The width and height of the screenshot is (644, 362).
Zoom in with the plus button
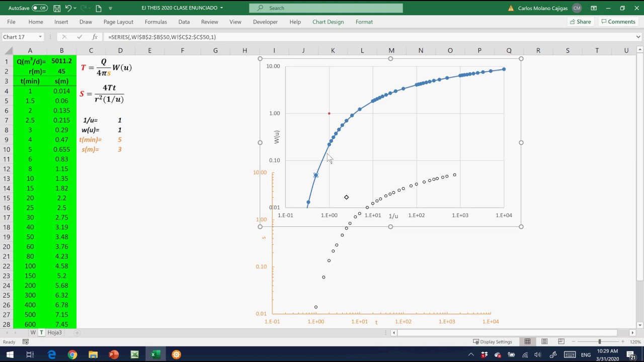point(622,342)
